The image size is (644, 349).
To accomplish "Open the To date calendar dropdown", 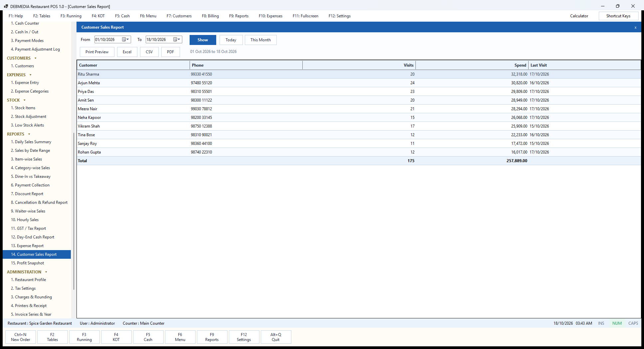I will (177, 40).
